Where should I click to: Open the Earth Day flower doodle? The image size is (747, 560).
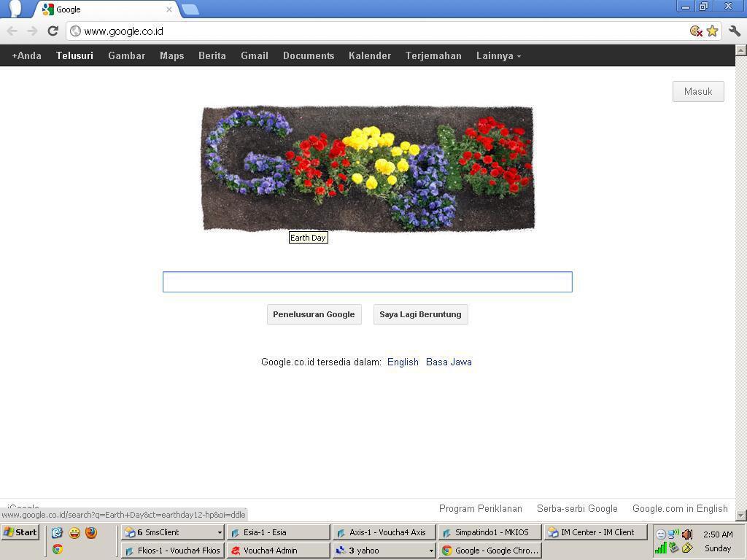pyautogui.click(x=368, y=168)
